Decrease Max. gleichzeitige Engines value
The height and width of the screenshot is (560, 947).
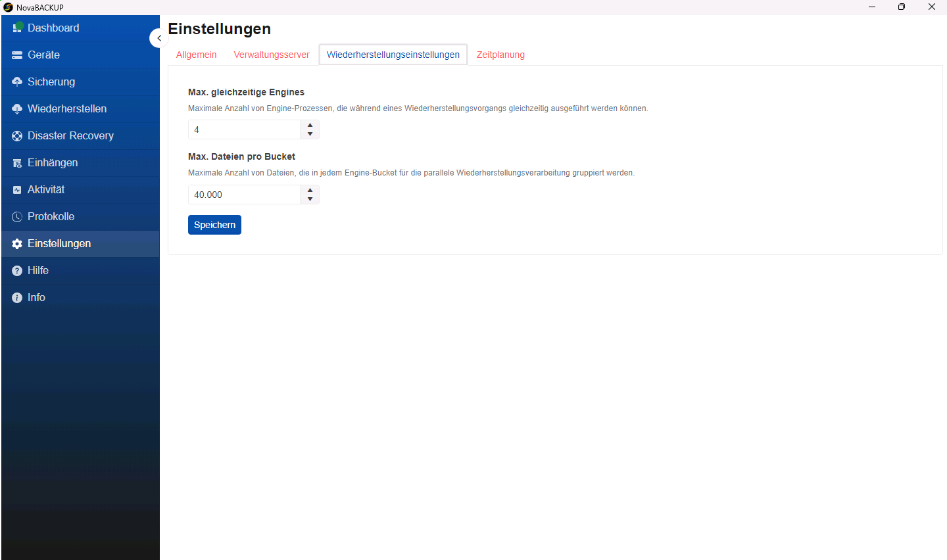(310, 134)
